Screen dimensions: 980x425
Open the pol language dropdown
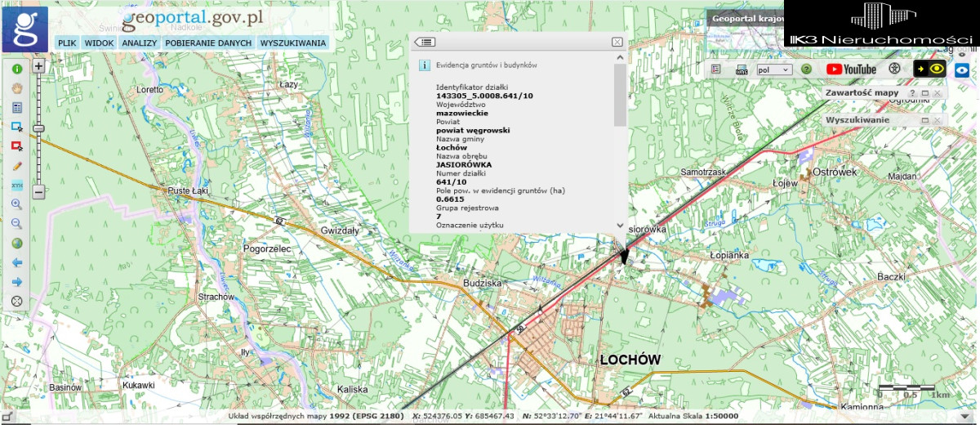[775, 69]
